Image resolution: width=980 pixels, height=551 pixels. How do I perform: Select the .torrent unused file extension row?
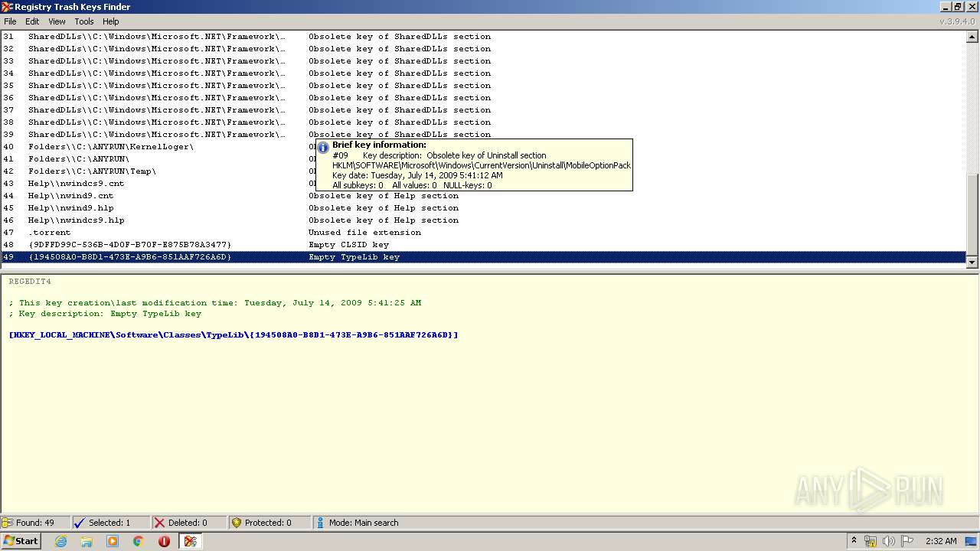(x=484, y=233)
